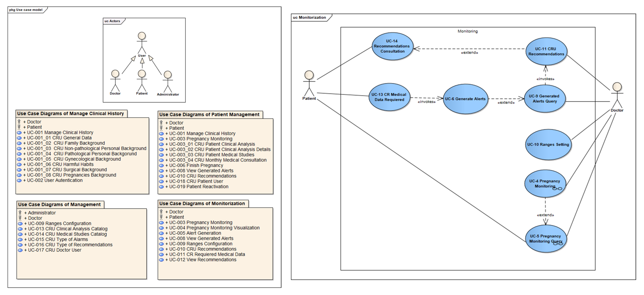Select UC-9 Generated Alerts Query ellipse
The height and width of the screenshot is (295, 644).
click(x=545, y=99)
